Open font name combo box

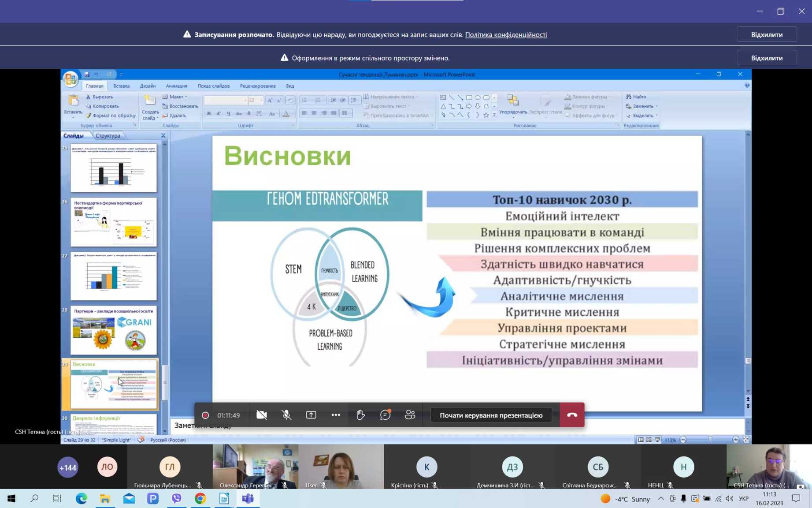click(225, 101)
